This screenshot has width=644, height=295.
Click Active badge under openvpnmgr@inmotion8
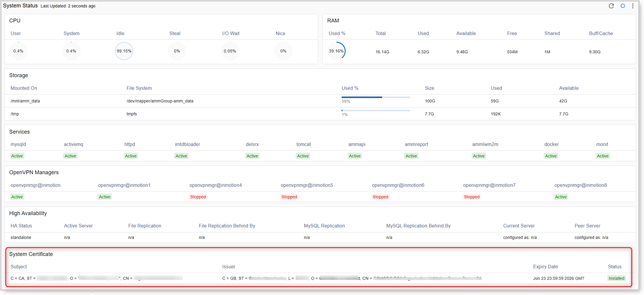(561, 197)
